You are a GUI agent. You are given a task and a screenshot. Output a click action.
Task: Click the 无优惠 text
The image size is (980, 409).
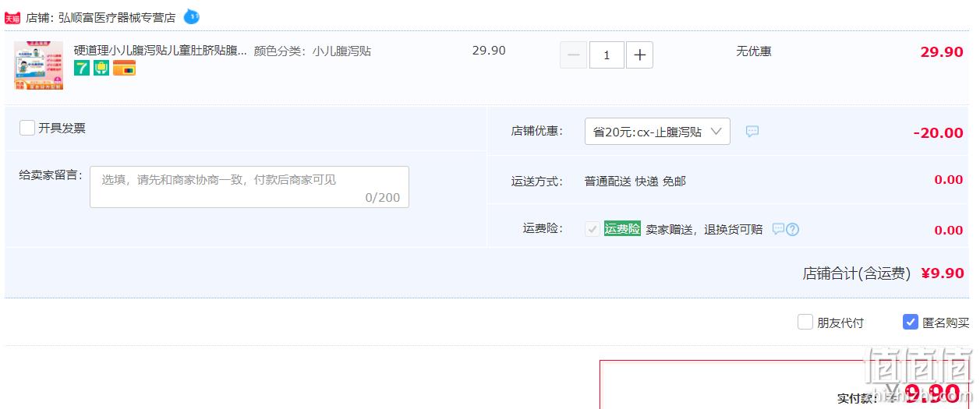tap(754, 51)
